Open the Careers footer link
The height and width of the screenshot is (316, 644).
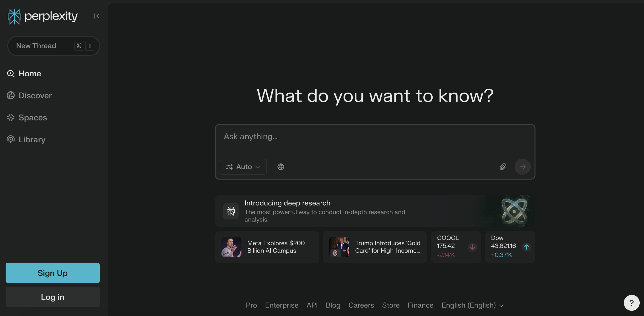361,305
